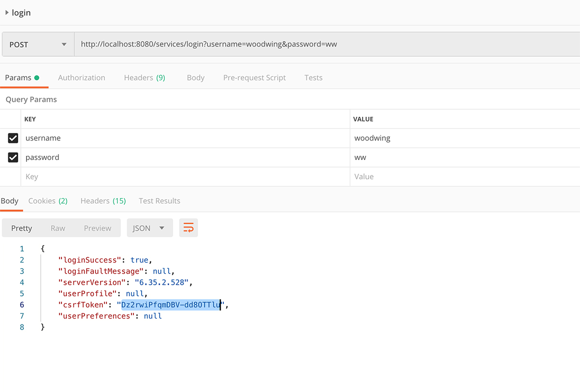This screenshot has height=392, width=580.
Task: Collapse the login request title triangle
Action: [x=7, y=13]
